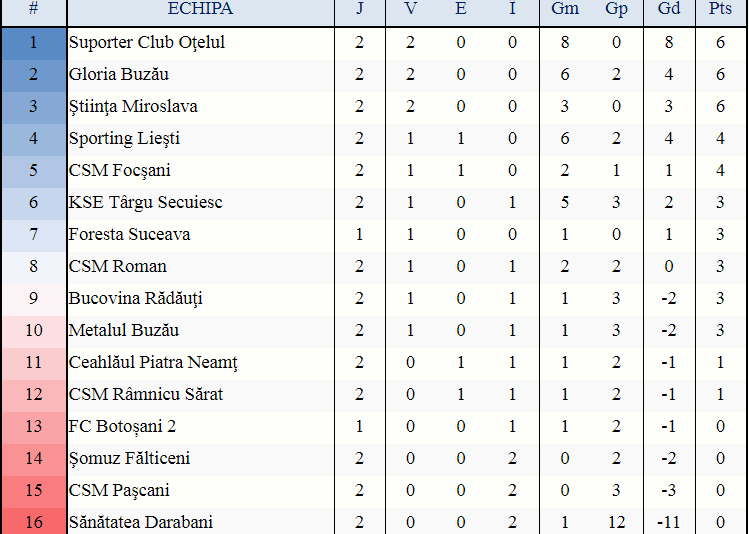Click the rank 1 colored cell
The image size is (749, 534).
click(33, 42)
